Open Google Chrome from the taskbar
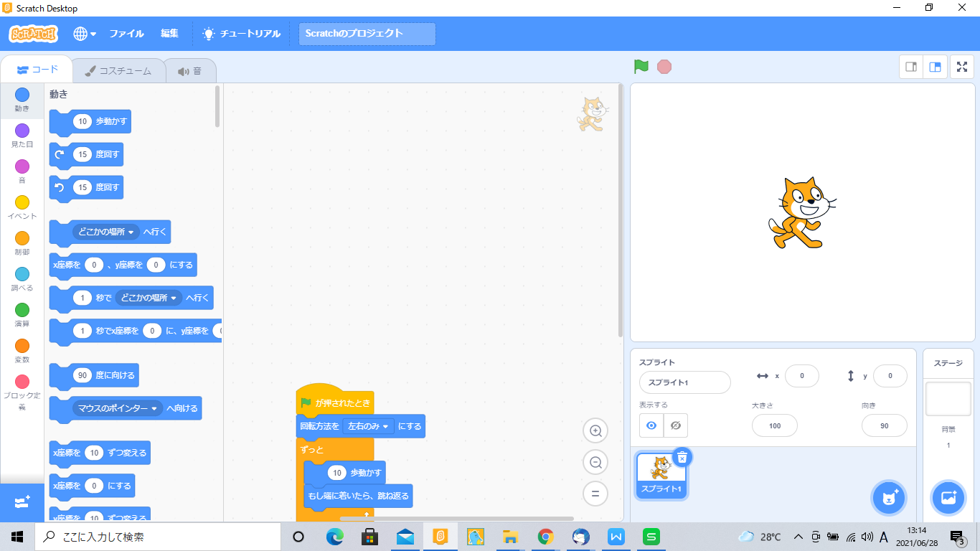This screenshot has height=551, width=980. tap(546, 537)
